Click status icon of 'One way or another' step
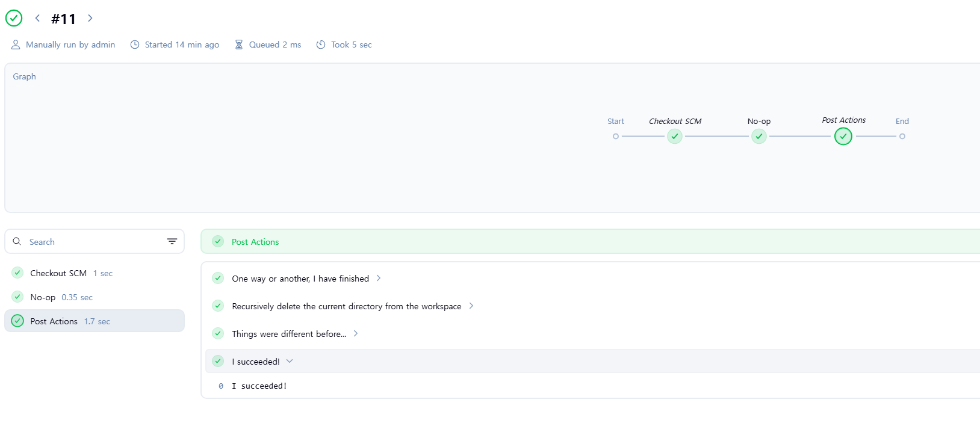Viewport: 980px width, 435px height. tap(218, 278)
